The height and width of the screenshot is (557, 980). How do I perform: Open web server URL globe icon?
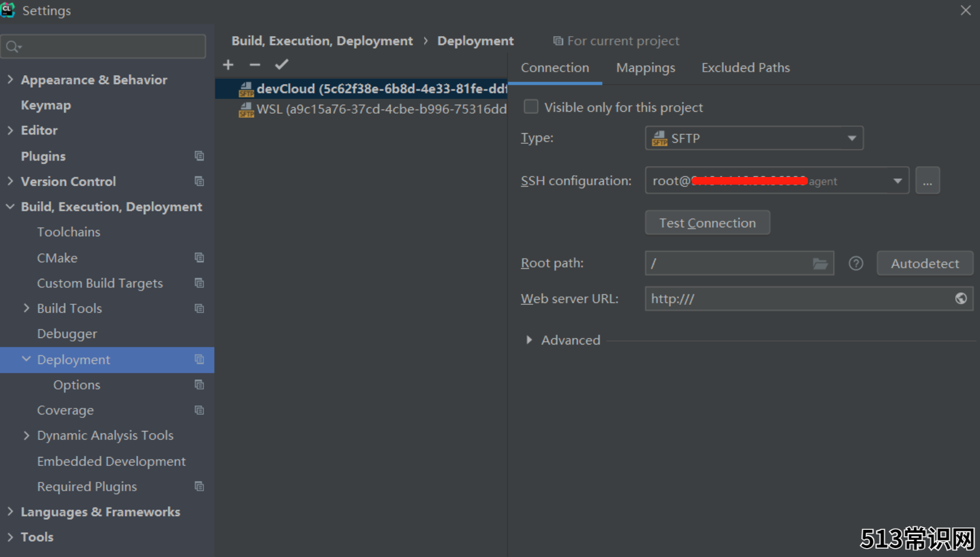coord(961,298)
